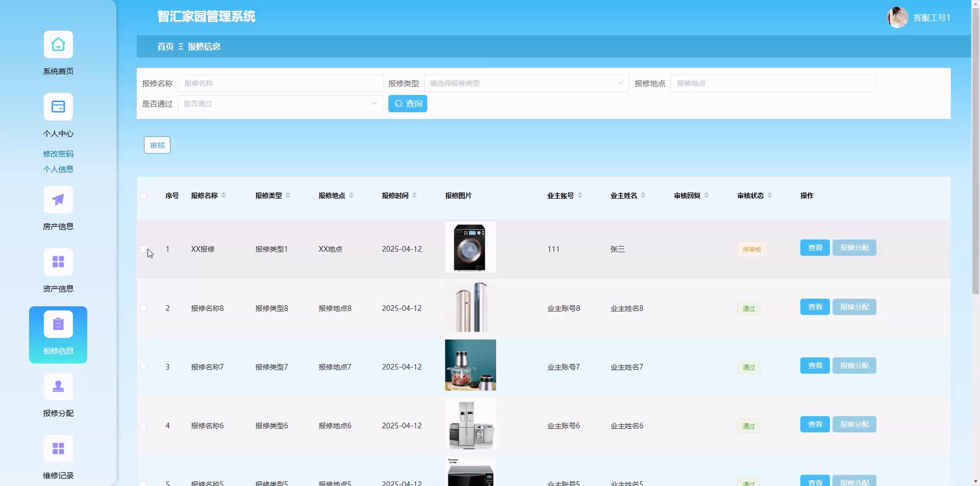Open 报修分配 stamp icon
This screenshot has width=980, height=486.
58,386
